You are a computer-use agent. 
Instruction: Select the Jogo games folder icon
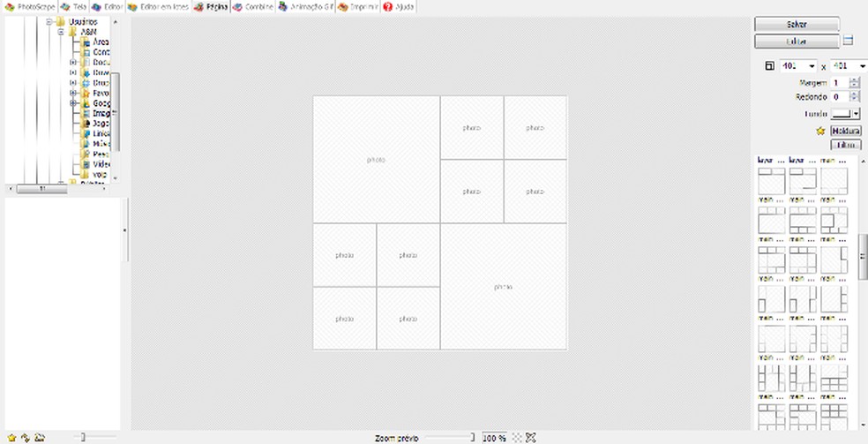click(86, 124)
